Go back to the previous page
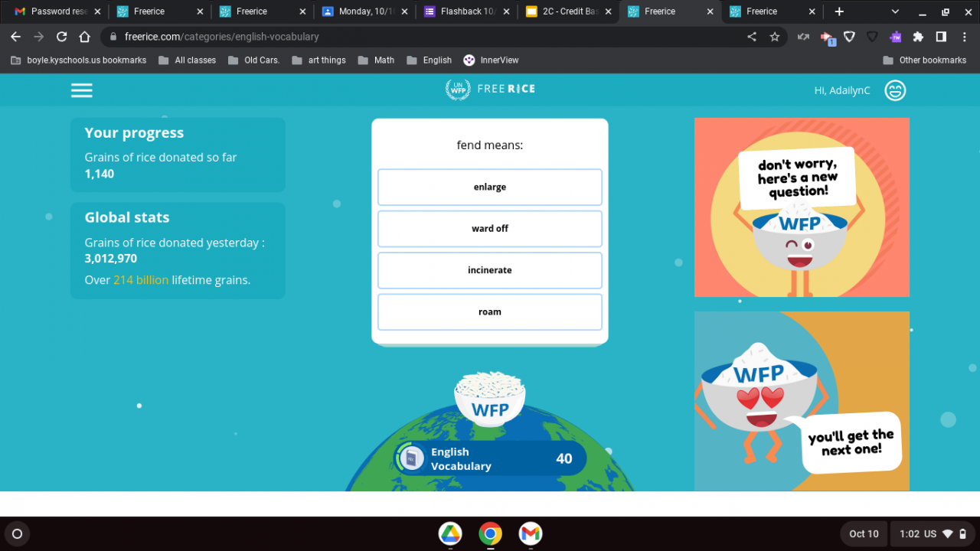Viewport: 980px width, 551px height. tap(15, 37)
